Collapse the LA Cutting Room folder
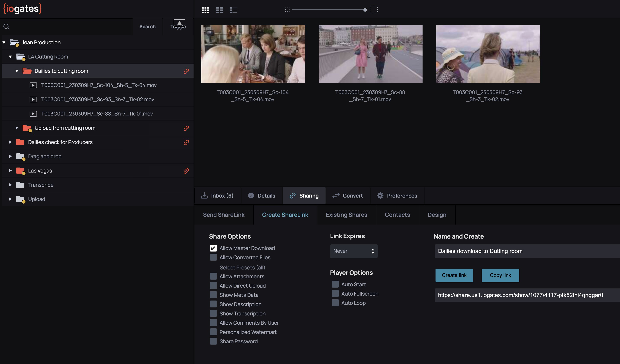620x364 pixels. point(10,57)
